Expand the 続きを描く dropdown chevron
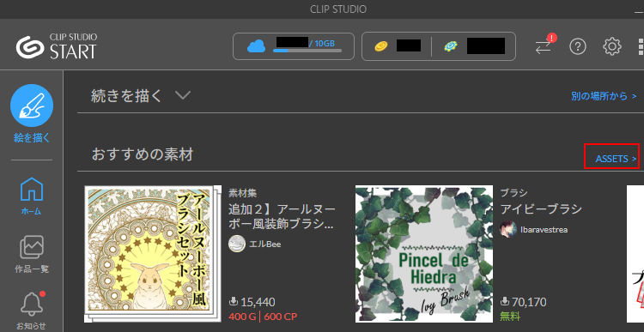 pos(182,95)
